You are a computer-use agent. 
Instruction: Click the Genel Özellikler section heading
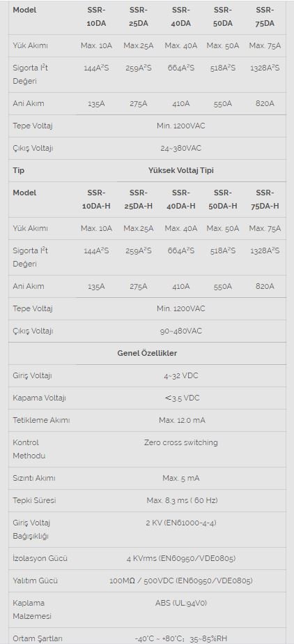pyautogui.click(x=147, y=353)
